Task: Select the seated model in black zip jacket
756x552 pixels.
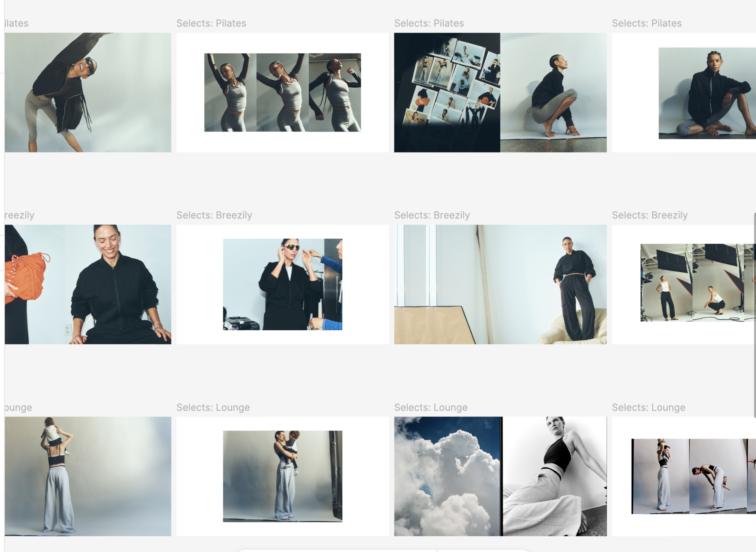Action: tap(706, 93)
